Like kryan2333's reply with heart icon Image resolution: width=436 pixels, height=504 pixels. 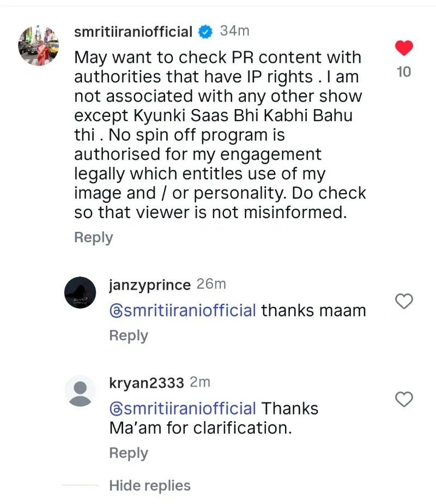pos(404,399)
